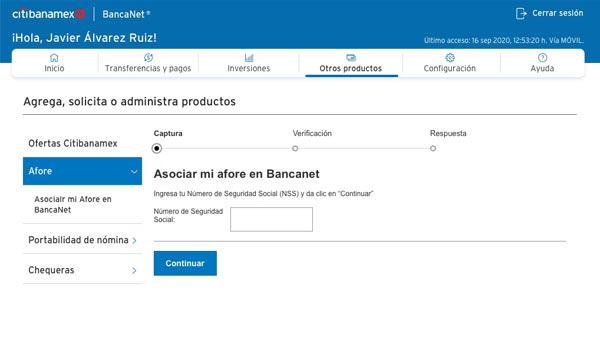Click the Transferencias y pagos icon
The image size is (600, 360).
coord(148,58)
